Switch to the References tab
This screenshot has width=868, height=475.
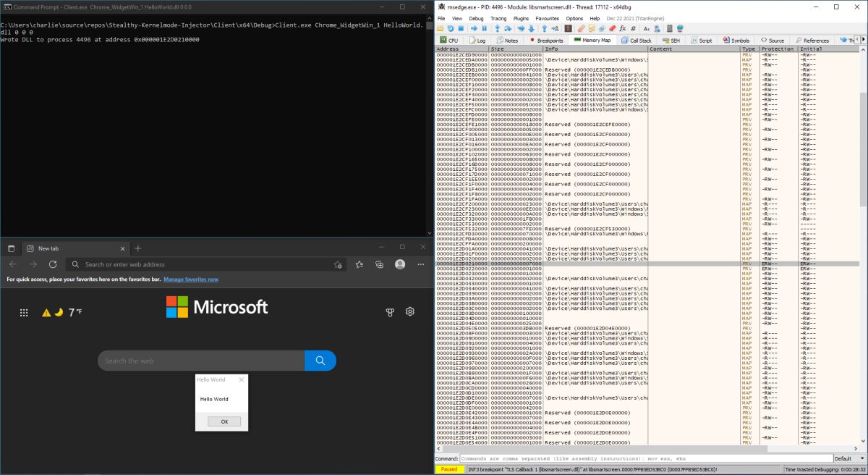[x=812, y=41]
